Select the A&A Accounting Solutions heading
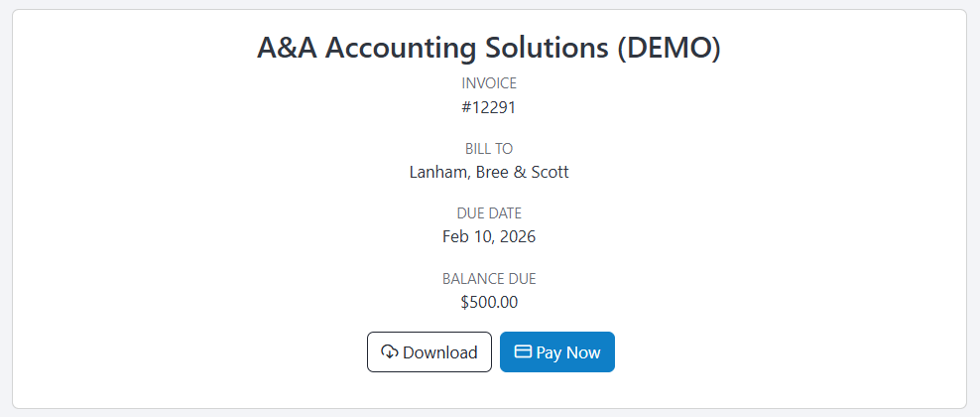The height and width of the screenshot is (417, 980). [x=489, y=48]
